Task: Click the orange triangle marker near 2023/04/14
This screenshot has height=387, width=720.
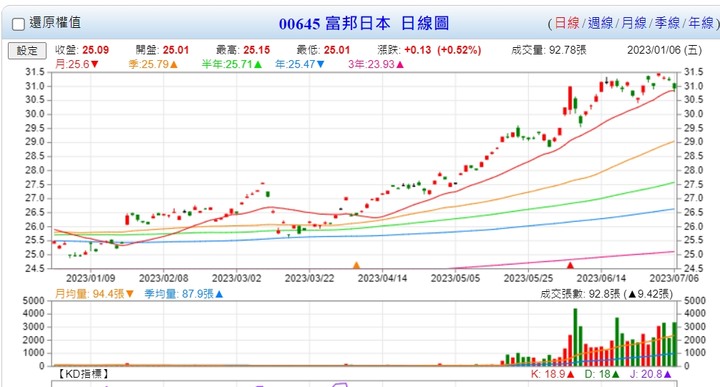Action: [x=356, y=265]
